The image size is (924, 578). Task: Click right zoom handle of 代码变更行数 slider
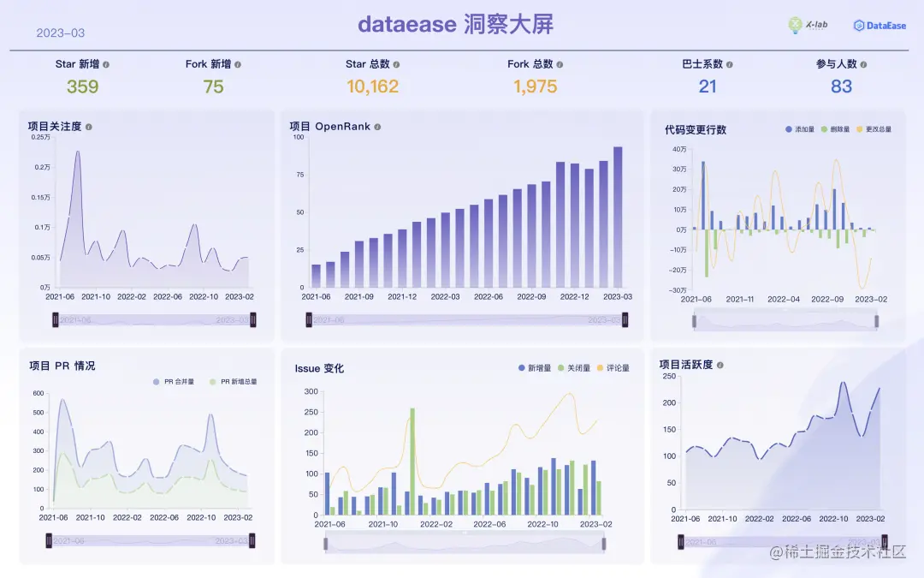coord(876,321)
